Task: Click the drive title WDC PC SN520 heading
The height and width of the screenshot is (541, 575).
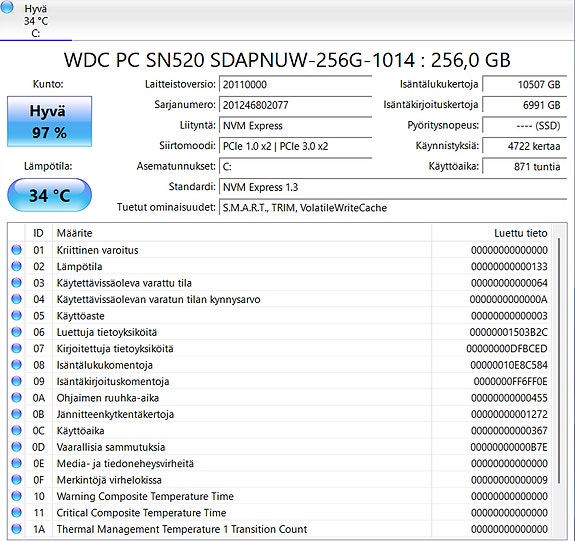Action: tap(287, 60)
